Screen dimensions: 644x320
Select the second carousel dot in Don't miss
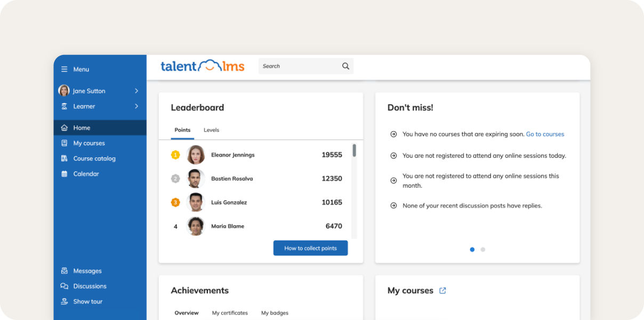click(482, 249)
